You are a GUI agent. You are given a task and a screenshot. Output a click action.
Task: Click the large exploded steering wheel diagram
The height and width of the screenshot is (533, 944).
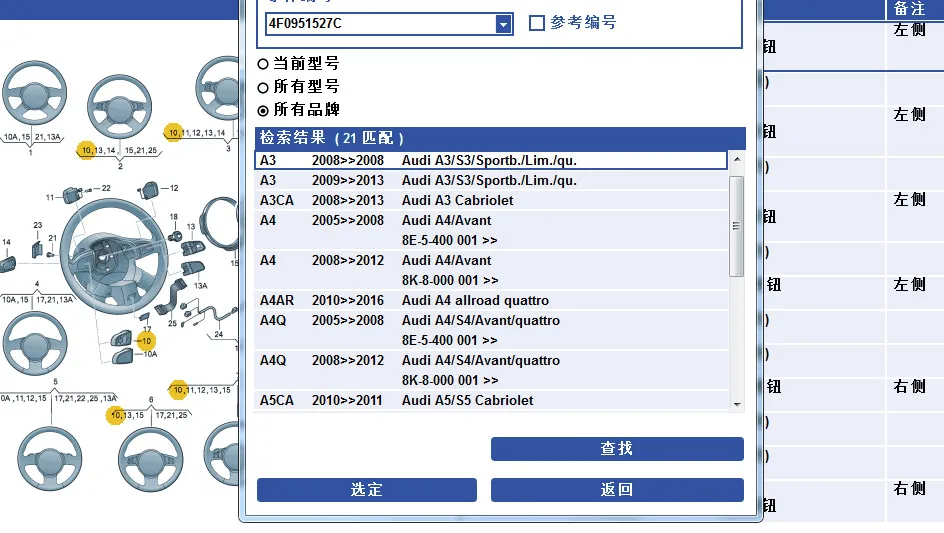(113, 257)
